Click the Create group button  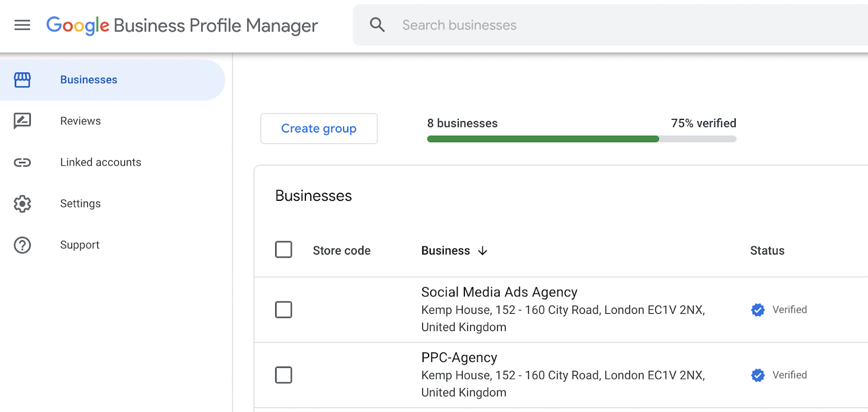(x=319, y=129)
